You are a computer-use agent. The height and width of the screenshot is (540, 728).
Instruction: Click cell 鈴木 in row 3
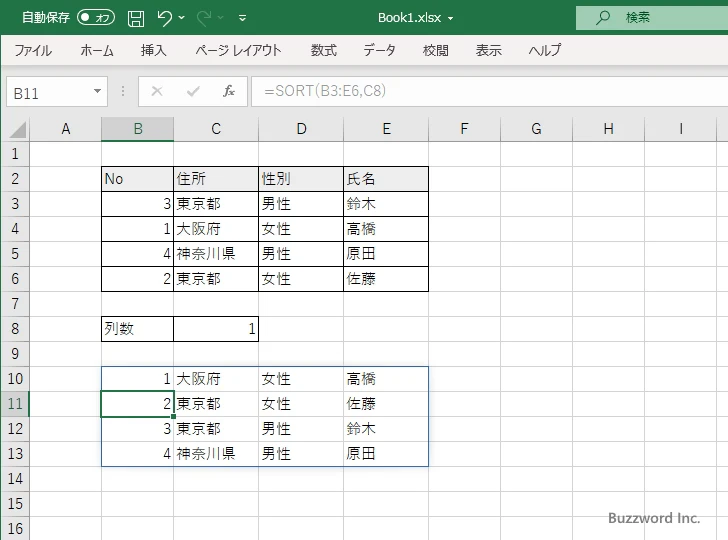[x=386, y=204]
